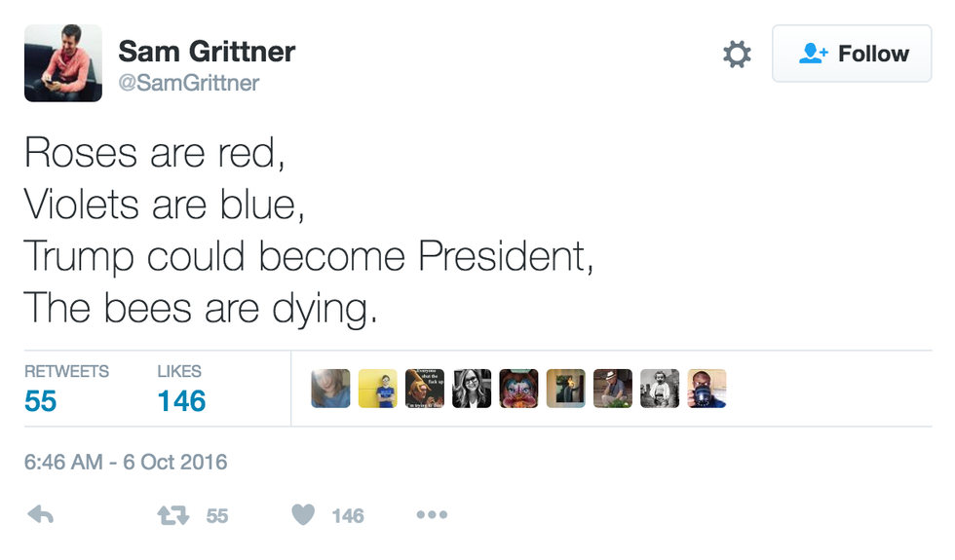955x560 pixels.
Task: Click the meme avatar with white caption text
Action: point(425,389)
